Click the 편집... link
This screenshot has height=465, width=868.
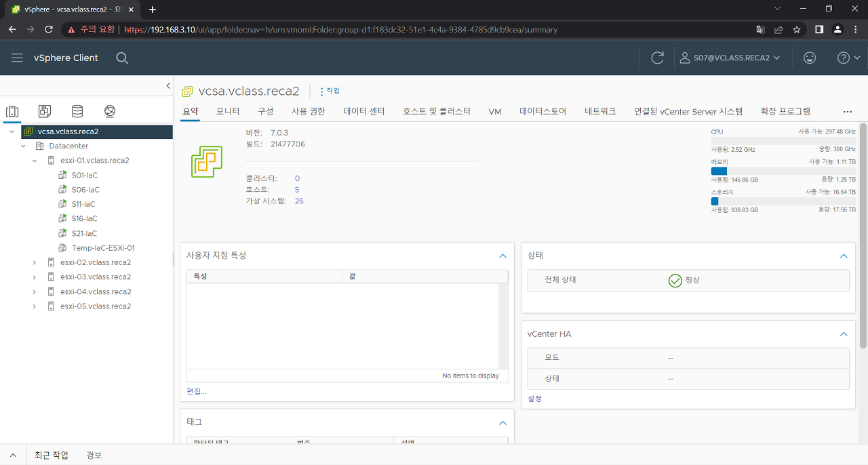tap(197, 391)
